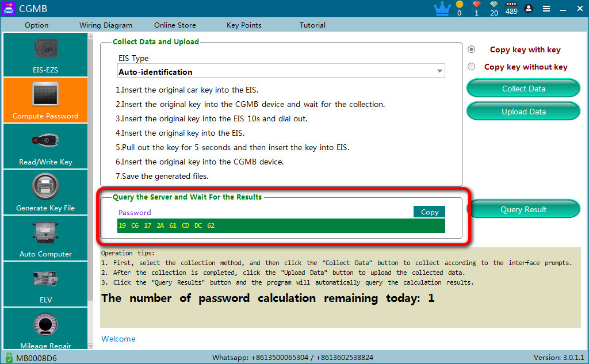The image size is (589, 364).
Task: Copy the password with the Copy button
Action: tap(429, 212)
